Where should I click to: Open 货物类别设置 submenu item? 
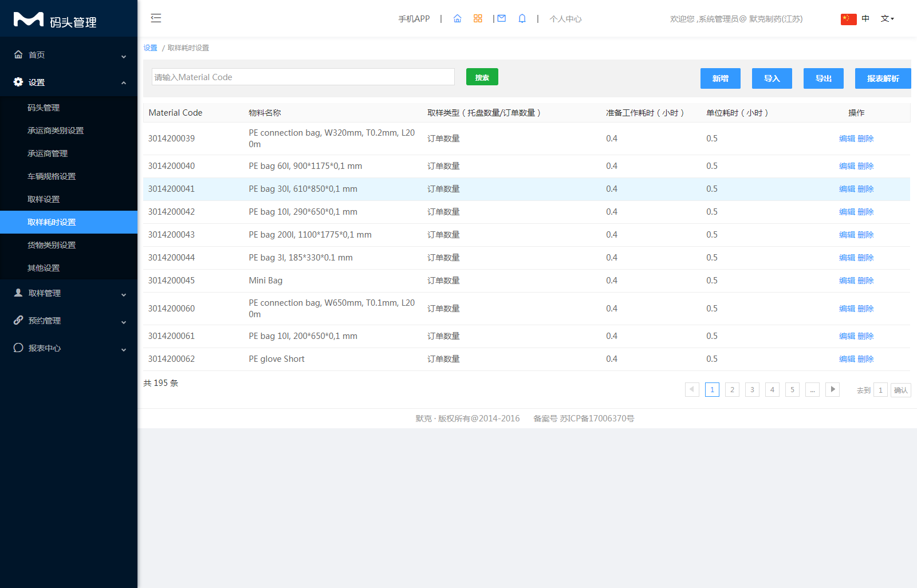pyautogui.click(x=69, y=245)
